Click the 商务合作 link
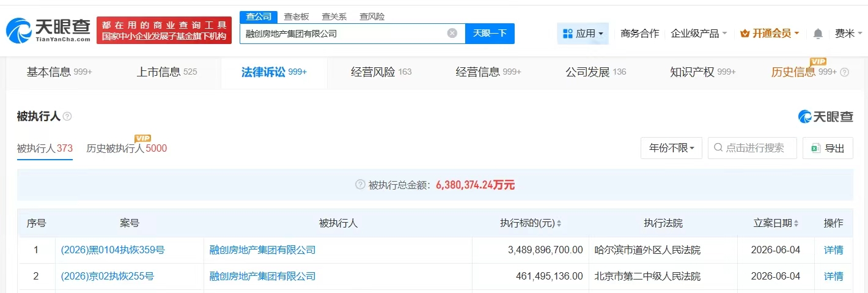This screenshot has height=293, width=868. click(639, 34)
